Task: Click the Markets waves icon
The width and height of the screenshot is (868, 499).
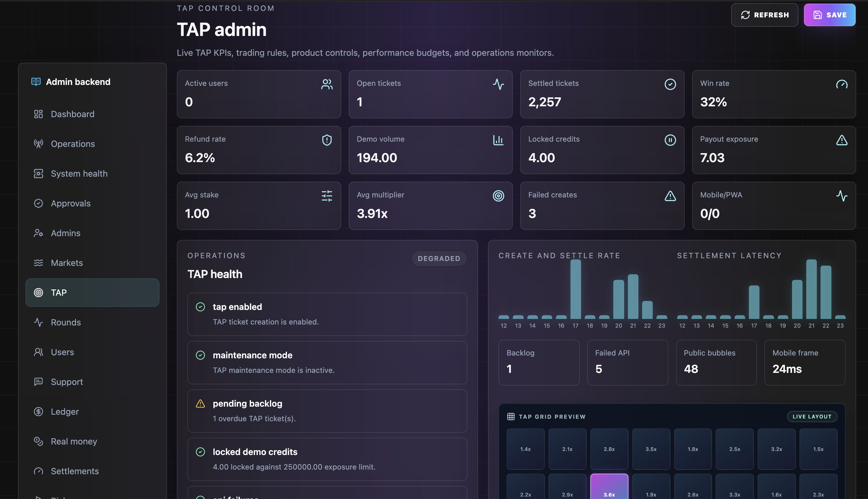Action: click(x=38, y=263)
